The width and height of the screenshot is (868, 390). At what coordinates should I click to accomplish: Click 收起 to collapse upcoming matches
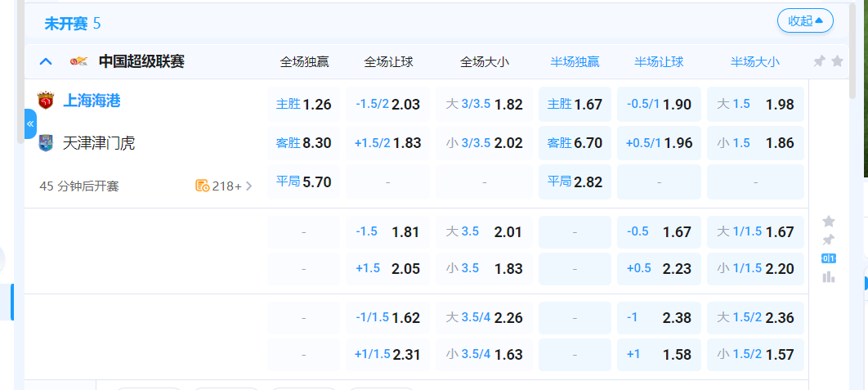(805, 21)
